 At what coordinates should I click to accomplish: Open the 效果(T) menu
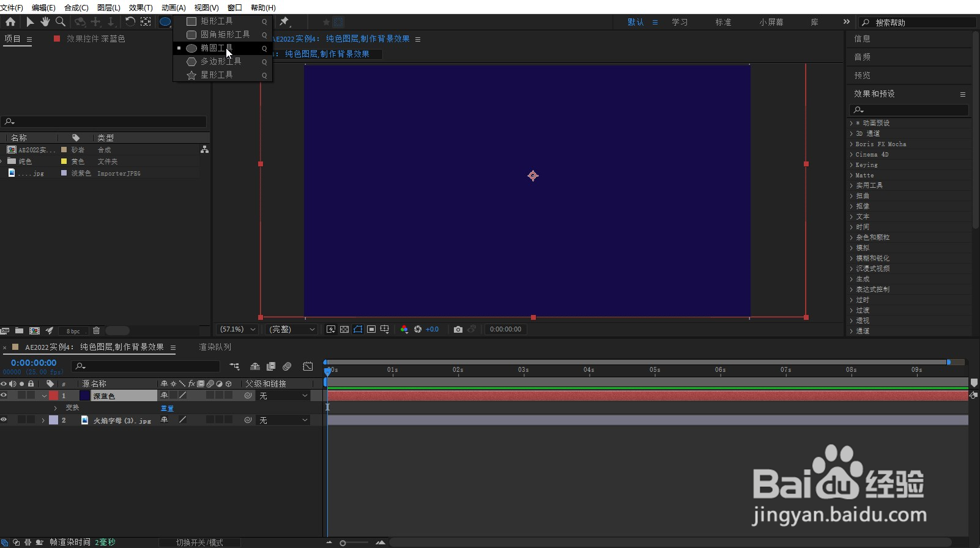(x=141, y=7)
